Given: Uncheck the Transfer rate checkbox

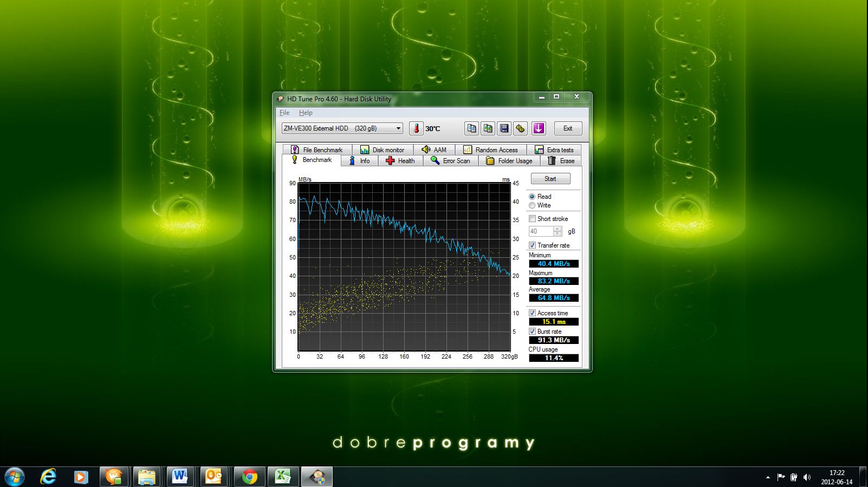Looking at the screenshot, I should [532, 245].
